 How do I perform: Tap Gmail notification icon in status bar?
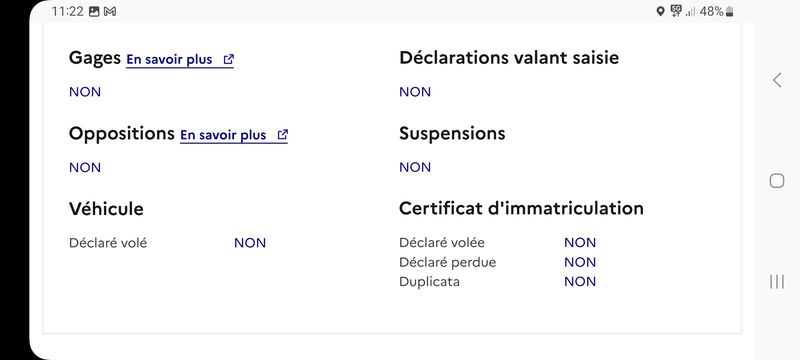(x=110, y=11)
